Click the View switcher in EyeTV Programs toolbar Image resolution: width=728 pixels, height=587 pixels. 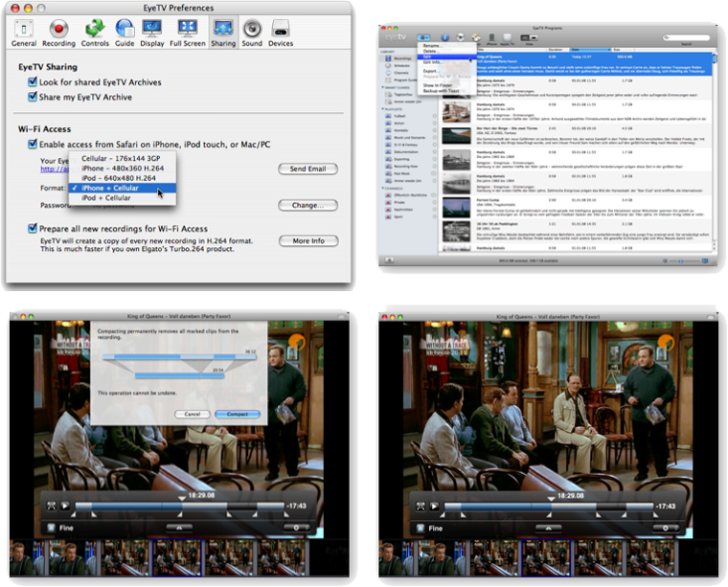click(x=529, y=38)
